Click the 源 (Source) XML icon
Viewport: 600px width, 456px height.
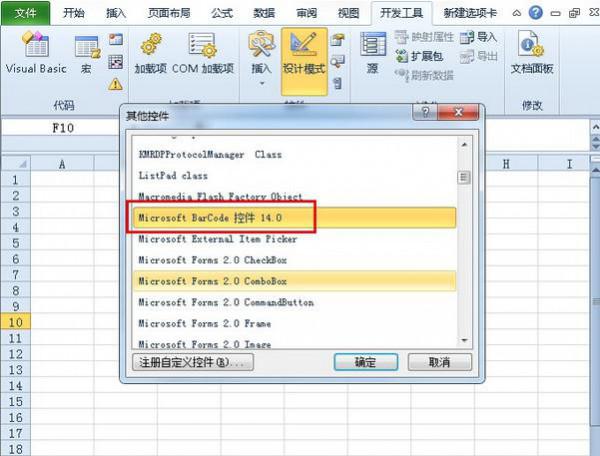coord(373,55)
